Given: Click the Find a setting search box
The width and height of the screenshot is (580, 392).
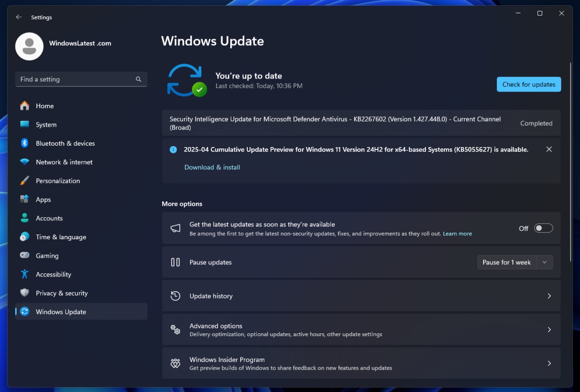Looking at the screenshot, I should (x=81, y=79).
